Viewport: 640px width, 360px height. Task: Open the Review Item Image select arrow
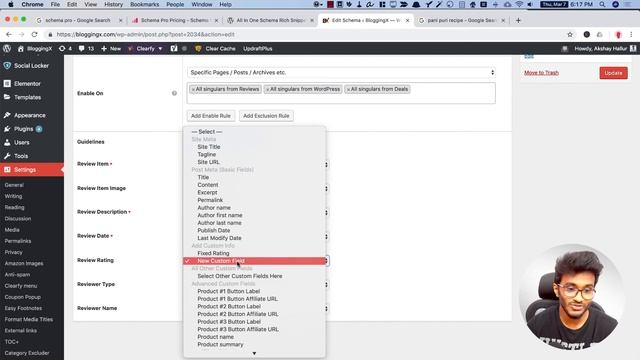tap(326, 189)
